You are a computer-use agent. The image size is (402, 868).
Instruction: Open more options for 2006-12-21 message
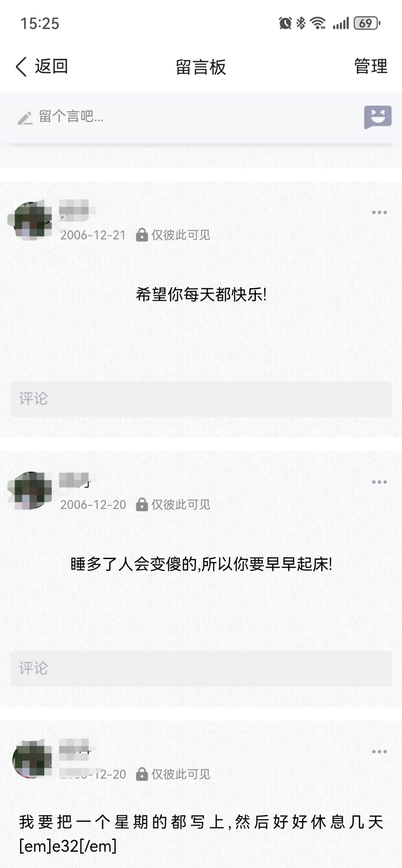pos(379,212)
